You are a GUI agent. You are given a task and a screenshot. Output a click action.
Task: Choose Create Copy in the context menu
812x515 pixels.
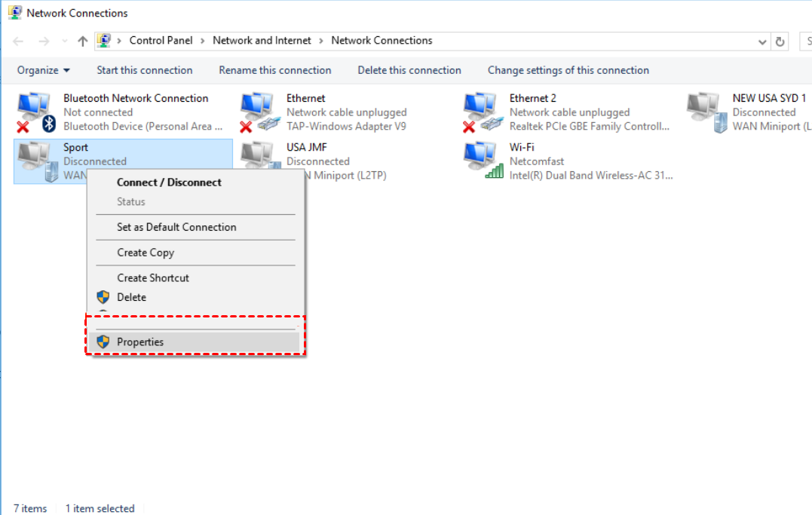(195, 253)
